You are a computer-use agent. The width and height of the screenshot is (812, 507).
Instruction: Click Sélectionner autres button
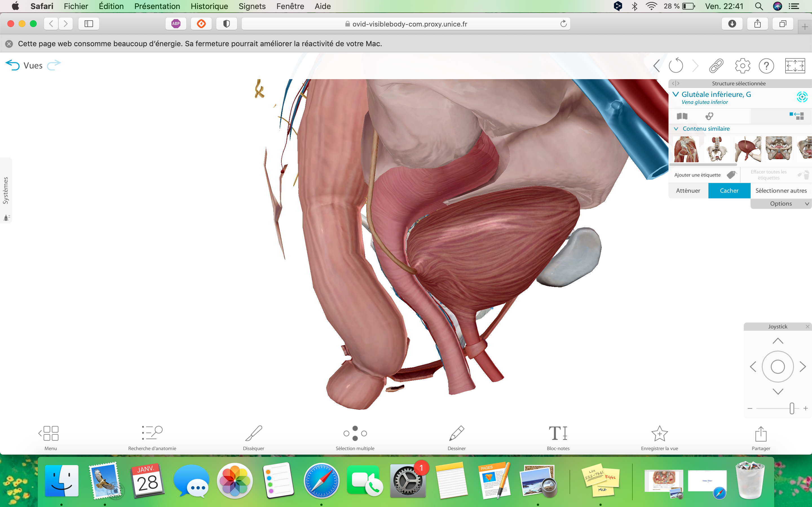781,190
